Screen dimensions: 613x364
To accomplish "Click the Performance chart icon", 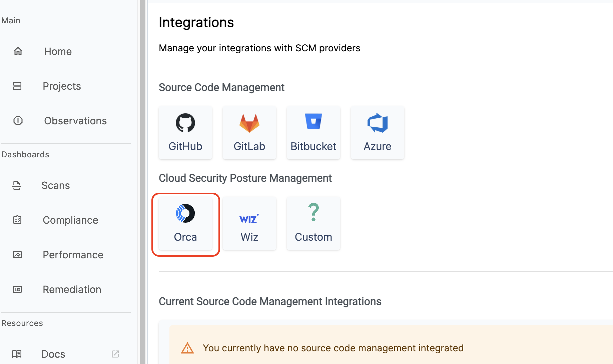I will pyautogui.click(x=17, y=255).
